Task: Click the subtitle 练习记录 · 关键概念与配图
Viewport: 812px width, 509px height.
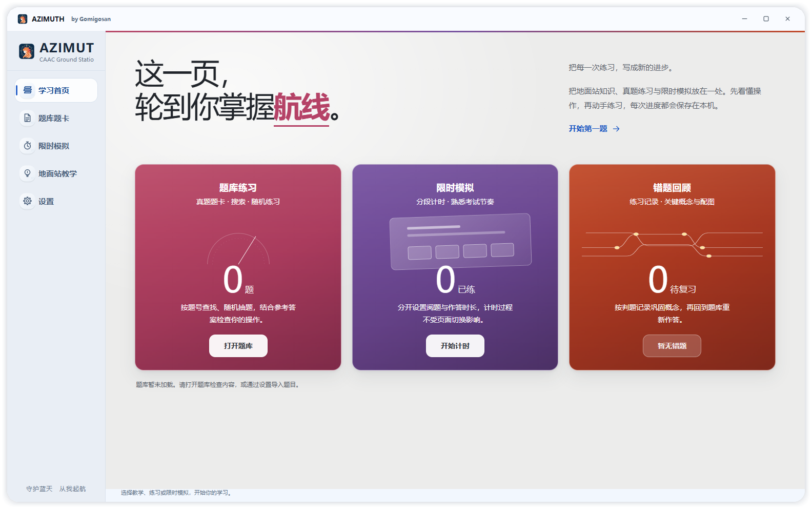Action: (x=672, y=202)
